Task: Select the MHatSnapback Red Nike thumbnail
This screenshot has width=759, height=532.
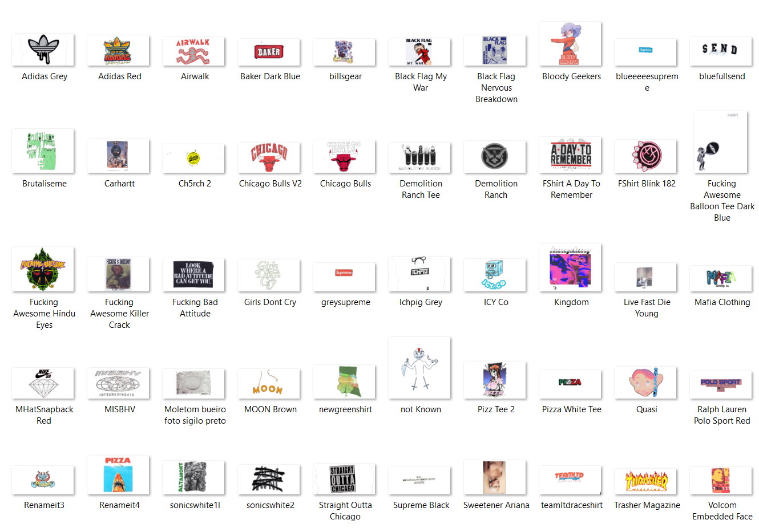Action: pyautogui.click(x=43, y=383)
